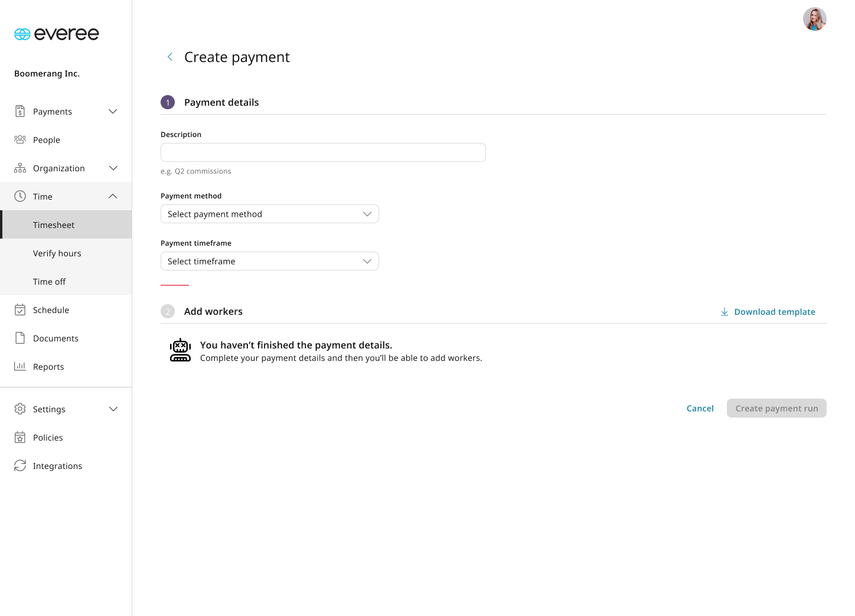Click the Payments invoice icon
The width and height of the screenshot is (855, 616).
click(x=20, y=111)
